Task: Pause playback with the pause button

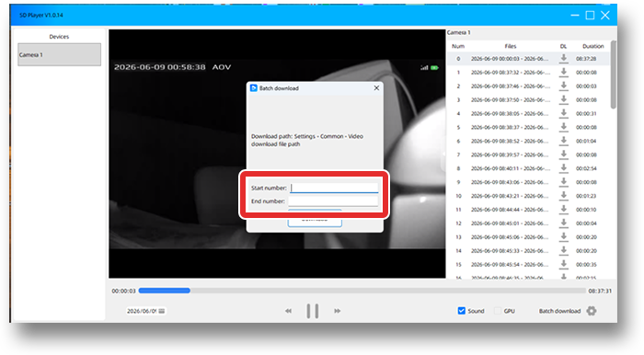Action: point(313,311)
